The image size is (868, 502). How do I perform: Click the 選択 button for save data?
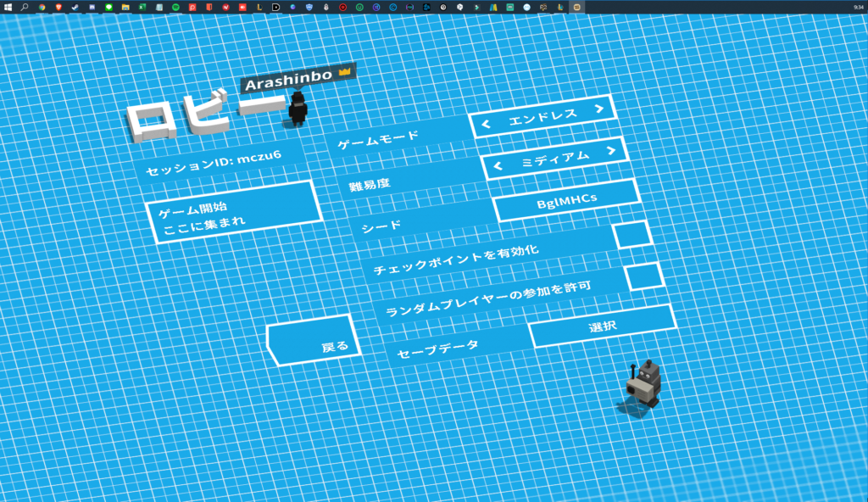pyautogui.click(x=603, y=326)
